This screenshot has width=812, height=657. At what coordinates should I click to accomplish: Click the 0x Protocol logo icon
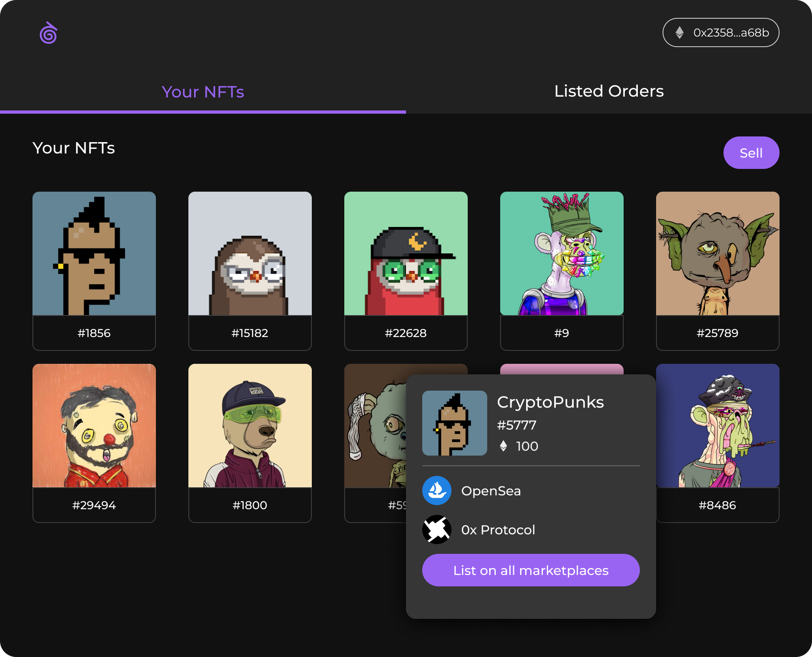click(x=437, y=529)
